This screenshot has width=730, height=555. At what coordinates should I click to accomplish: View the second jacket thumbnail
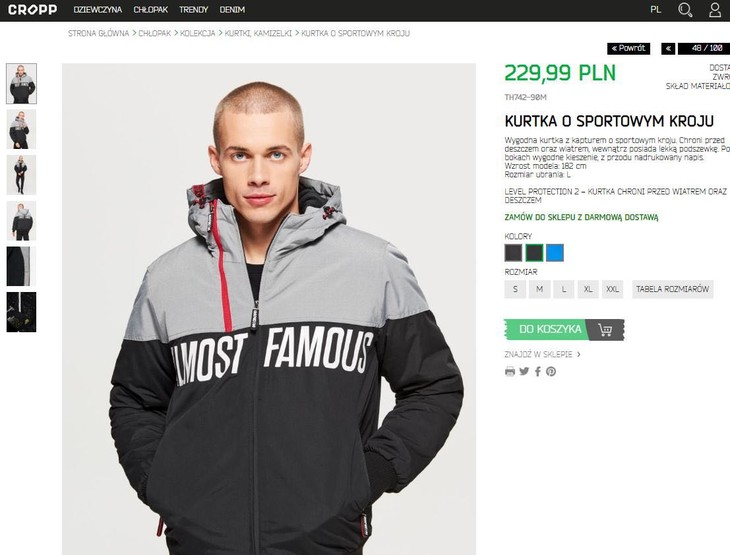21,129
